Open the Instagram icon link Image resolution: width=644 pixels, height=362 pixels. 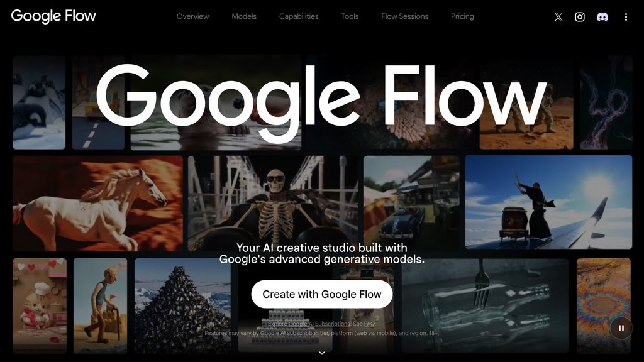coord(579,17)
